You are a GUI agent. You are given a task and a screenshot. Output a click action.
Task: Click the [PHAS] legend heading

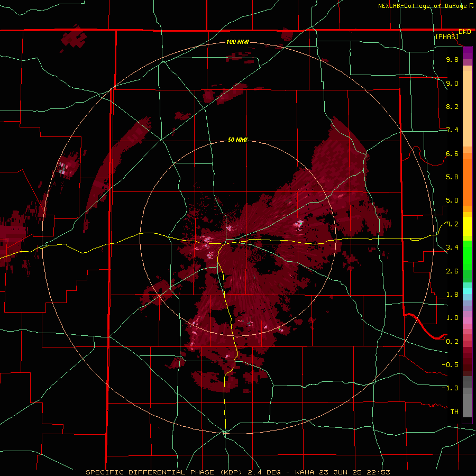click(447, 36)
